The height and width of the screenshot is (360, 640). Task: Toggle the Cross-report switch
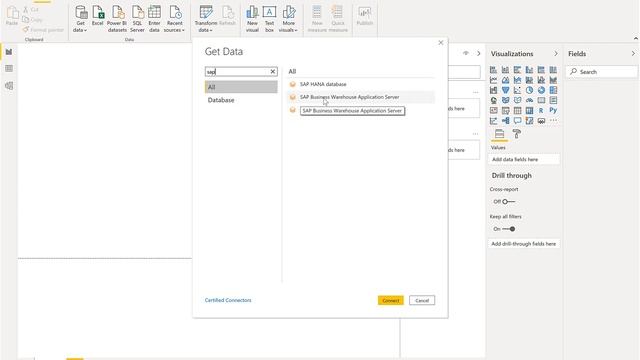click(x=508, y=202)
